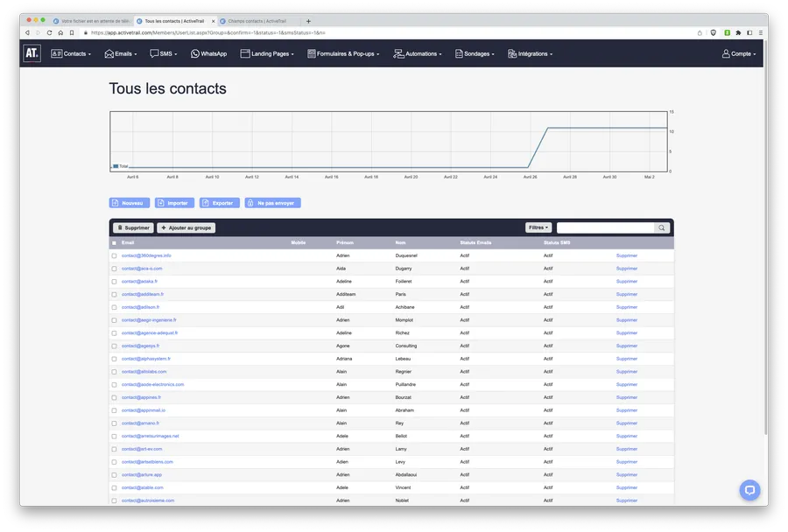Click the Emails envelope icon in the navigation bar
Image resolution: width=788 pixels, height=532 pixels.
[109, 53]
